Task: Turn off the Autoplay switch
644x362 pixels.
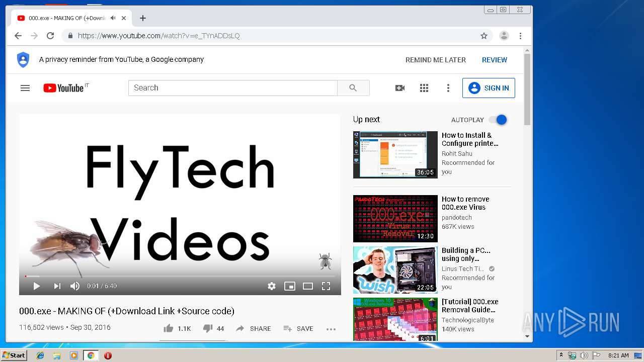Action: tap(498, 120)
